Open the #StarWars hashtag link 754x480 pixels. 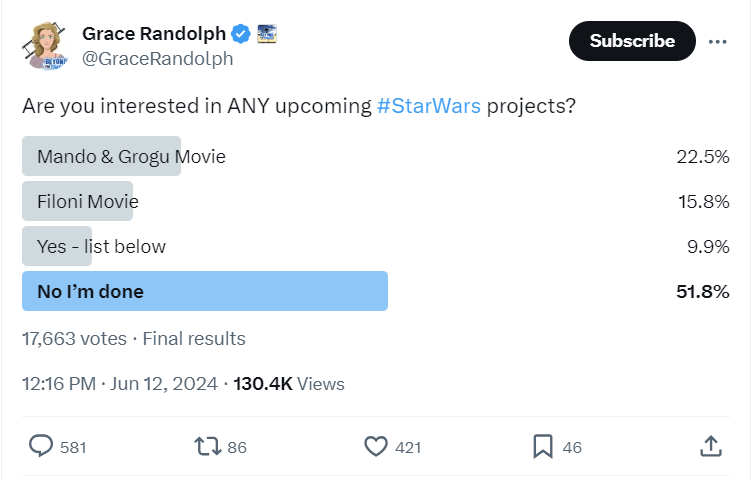429,107
